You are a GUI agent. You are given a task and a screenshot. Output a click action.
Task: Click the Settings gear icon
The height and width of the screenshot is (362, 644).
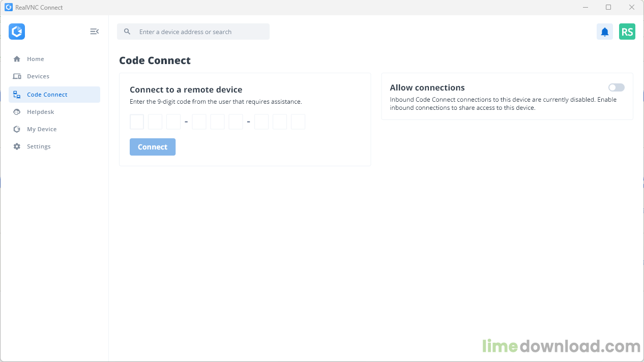(x=17, y=146)
